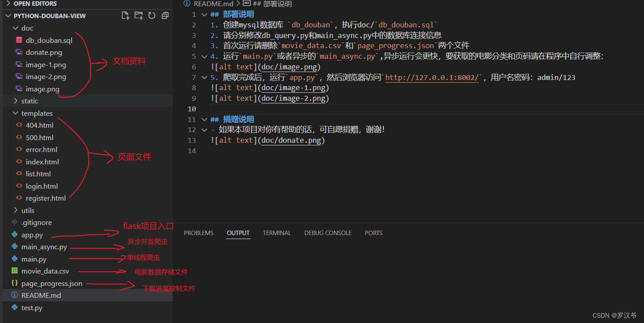Refresh the explorer file tree
The image size is (644, 323).
152,16
